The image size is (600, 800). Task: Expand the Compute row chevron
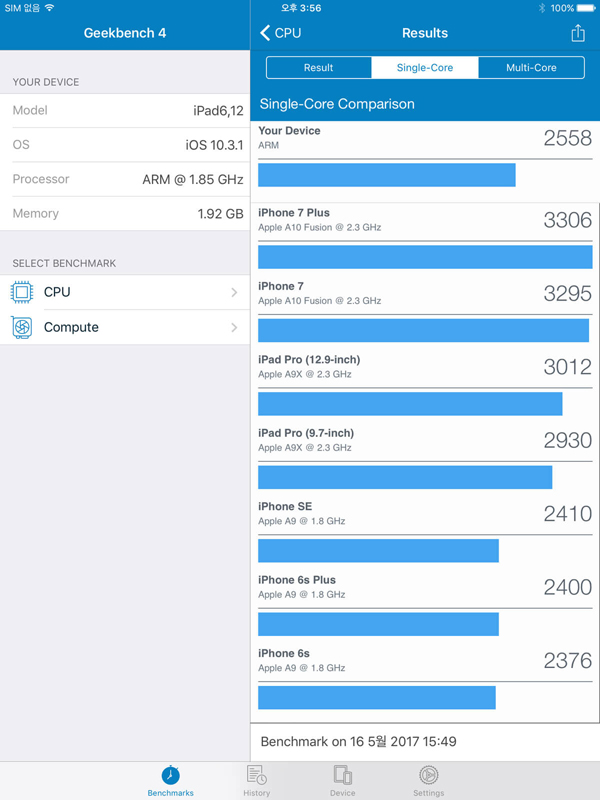234,328
